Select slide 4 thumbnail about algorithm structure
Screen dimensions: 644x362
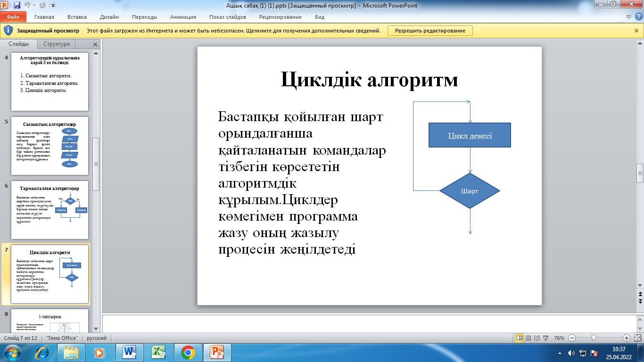[x=50, y=82]
